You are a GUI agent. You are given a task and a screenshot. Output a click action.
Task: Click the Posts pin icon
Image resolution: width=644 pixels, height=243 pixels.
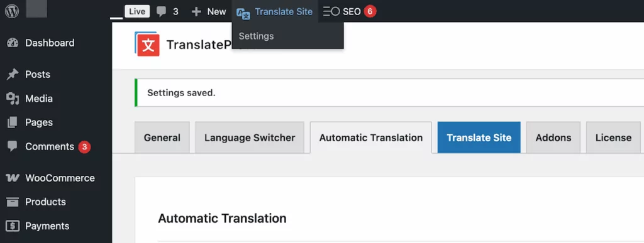pos(13,75)
